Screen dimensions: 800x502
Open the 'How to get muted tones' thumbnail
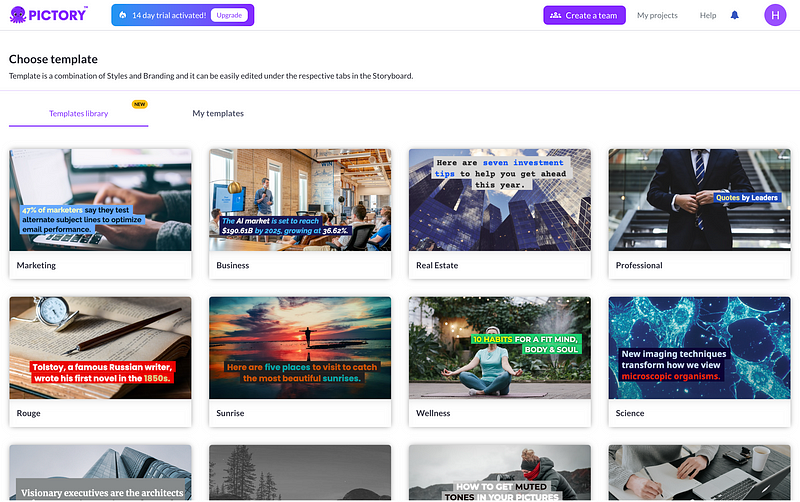point(499,472)
